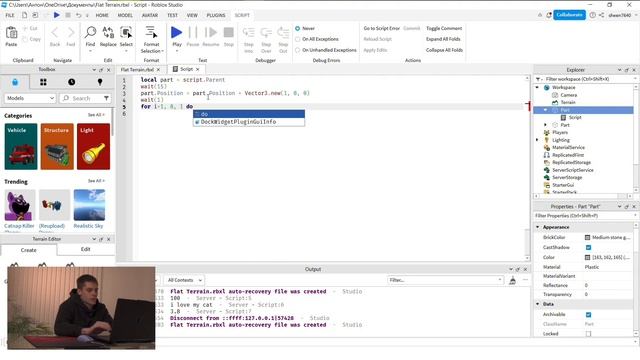Collapse the Workspace tree node
Viewport: 640px width, 360px height.
pos(538,87)
